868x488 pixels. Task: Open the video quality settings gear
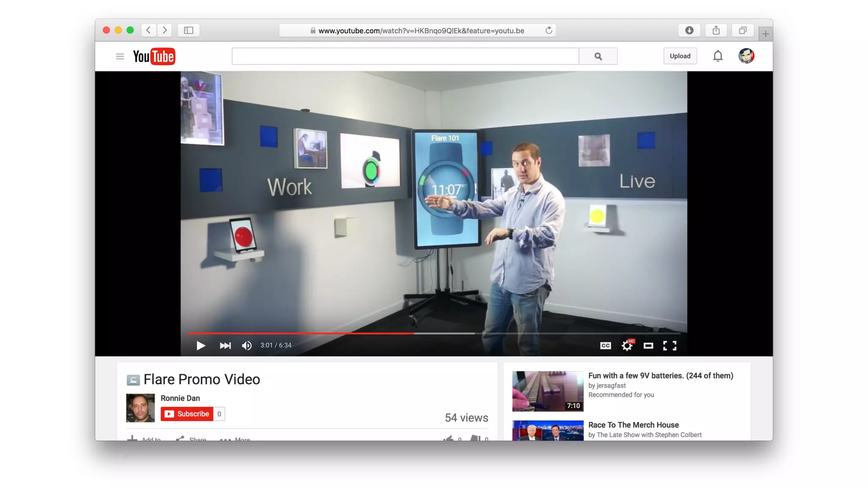[627, 346]
